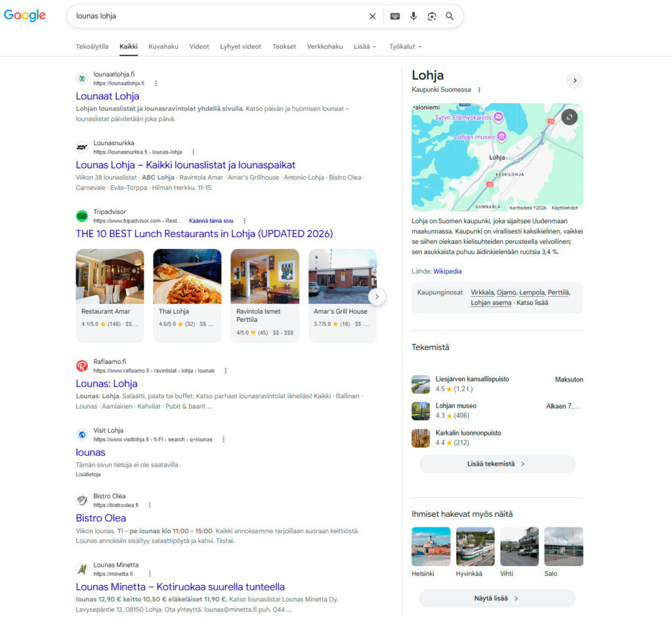672x620 pixels.
Task: Click the Tytyri Elämyskaivos map marker
Action: pyautogui.click(x=498, y=117)
